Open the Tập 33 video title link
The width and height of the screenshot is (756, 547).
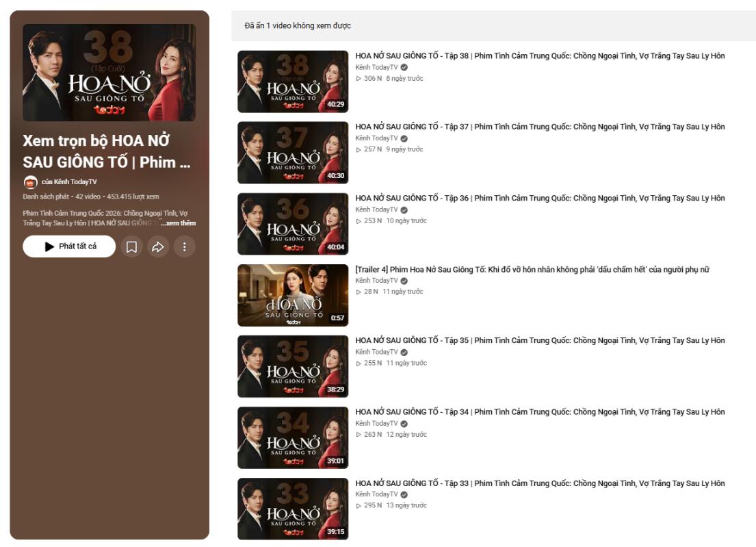click(x=540, y=483)
